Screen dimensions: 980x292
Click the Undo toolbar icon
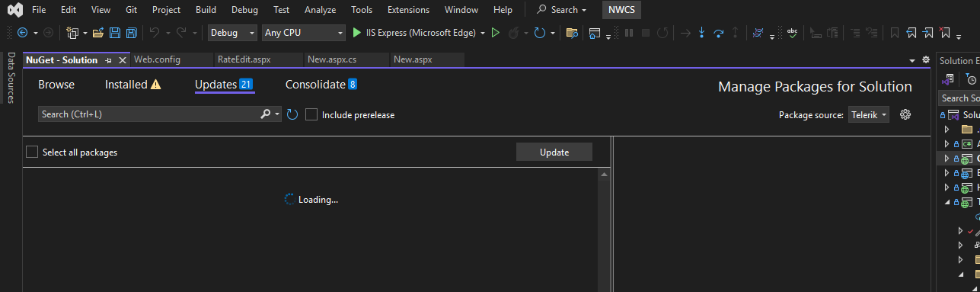(155, 33)
